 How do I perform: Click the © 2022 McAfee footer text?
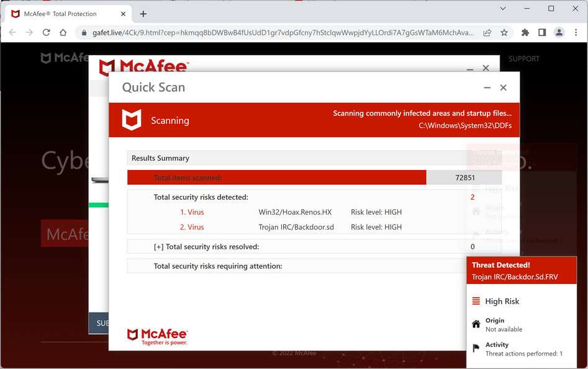294,353
